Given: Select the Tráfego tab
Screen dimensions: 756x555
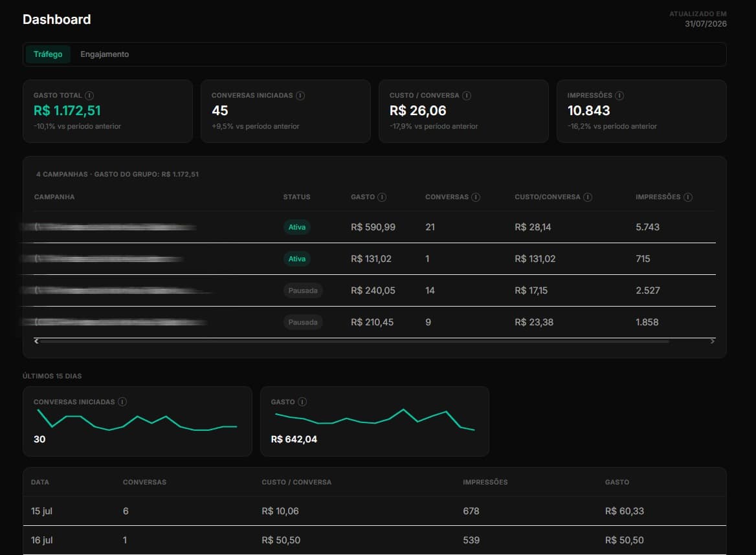Looking at the screenshot, I should click(x=48, y=54).
